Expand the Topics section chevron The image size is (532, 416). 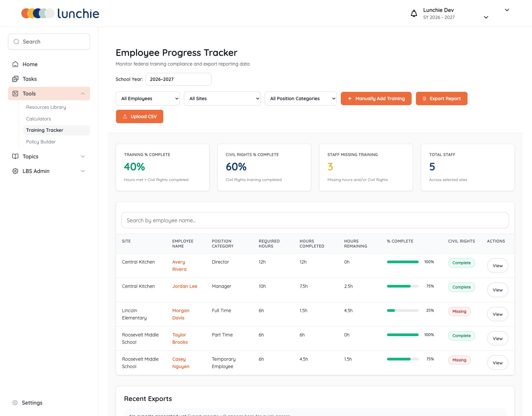(x=83, y=156)
